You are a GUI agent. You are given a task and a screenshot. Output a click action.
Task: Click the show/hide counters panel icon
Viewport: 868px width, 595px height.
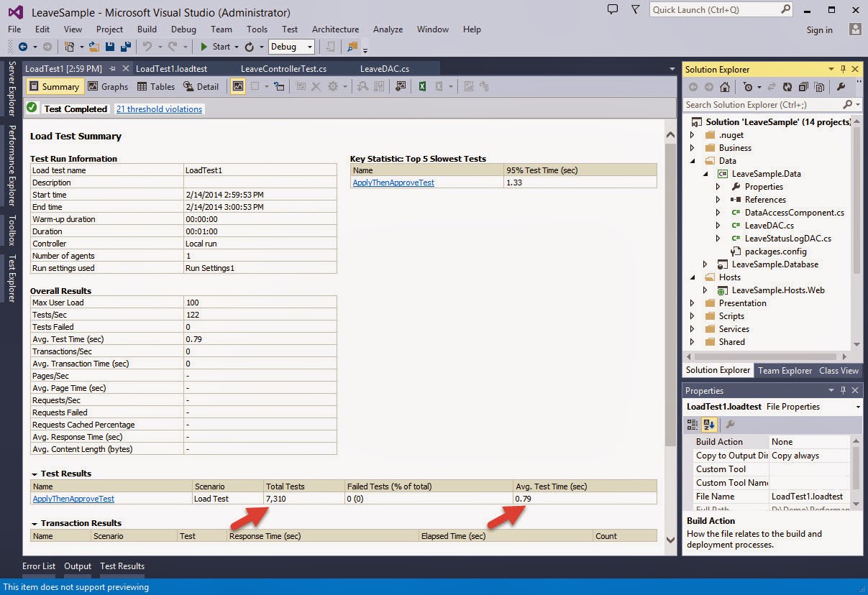coord(280,86)
